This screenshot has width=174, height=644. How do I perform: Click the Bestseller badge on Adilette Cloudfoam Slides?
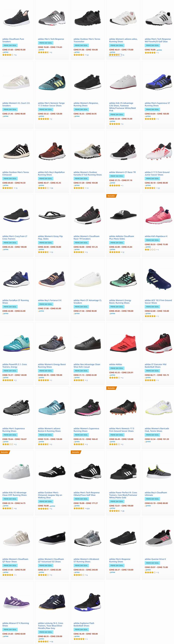pyautogui.click(x=111, y=196)
